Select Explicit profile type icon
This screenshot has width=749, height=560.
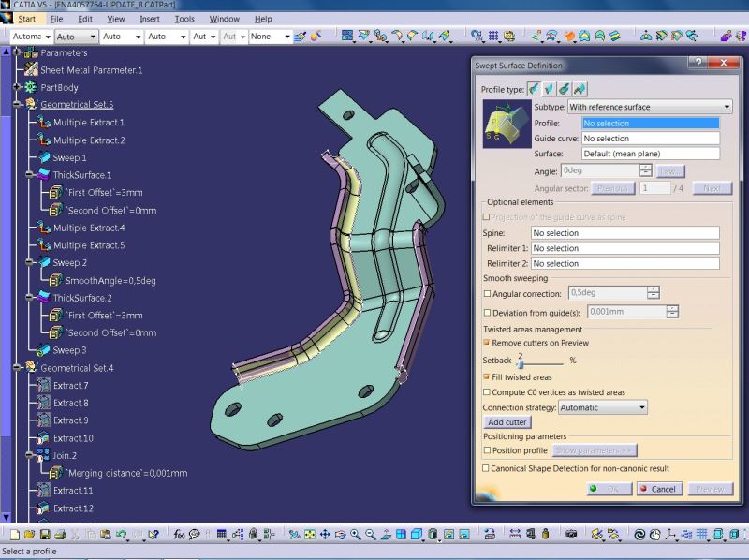coord(534,88)
